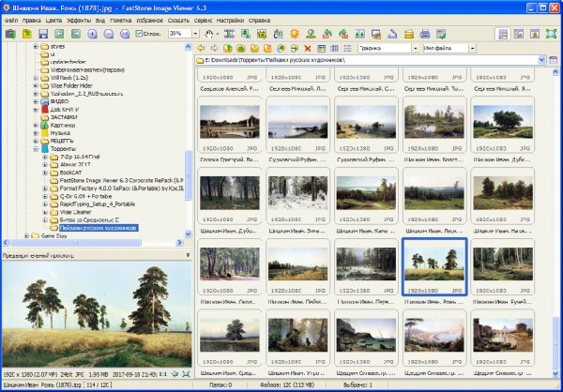Select the selected rye field thumbnail
The width and height of the screenshot is (563, 392).
pyautogui.click(x=434, y=267)
